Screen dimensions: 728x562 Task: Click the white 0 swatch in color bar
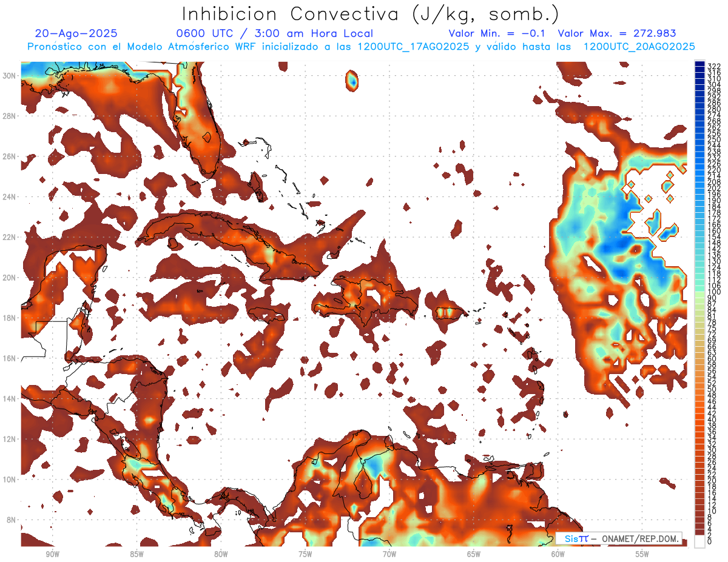(700, 541)
